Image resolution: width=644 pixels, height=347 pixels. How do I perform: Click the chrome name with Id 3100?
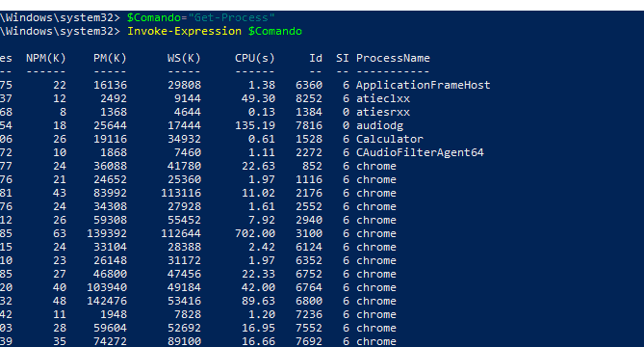point(376,233)
